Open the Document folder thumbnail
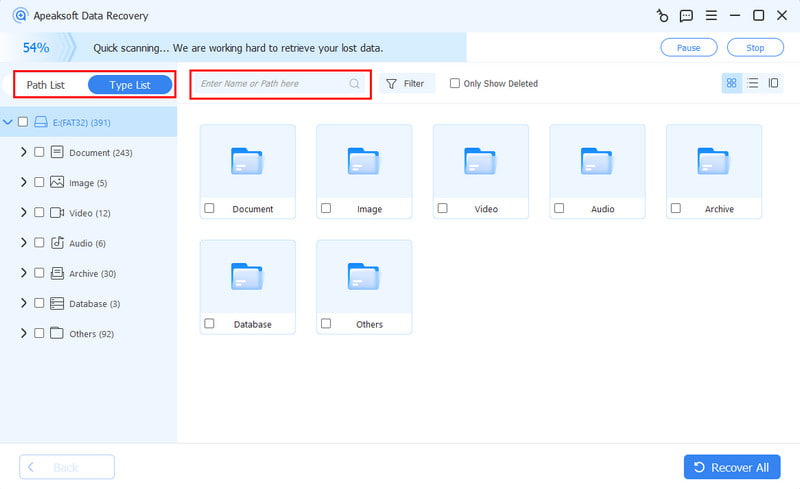This screenshot has width=800, height=489. [247, 161]
